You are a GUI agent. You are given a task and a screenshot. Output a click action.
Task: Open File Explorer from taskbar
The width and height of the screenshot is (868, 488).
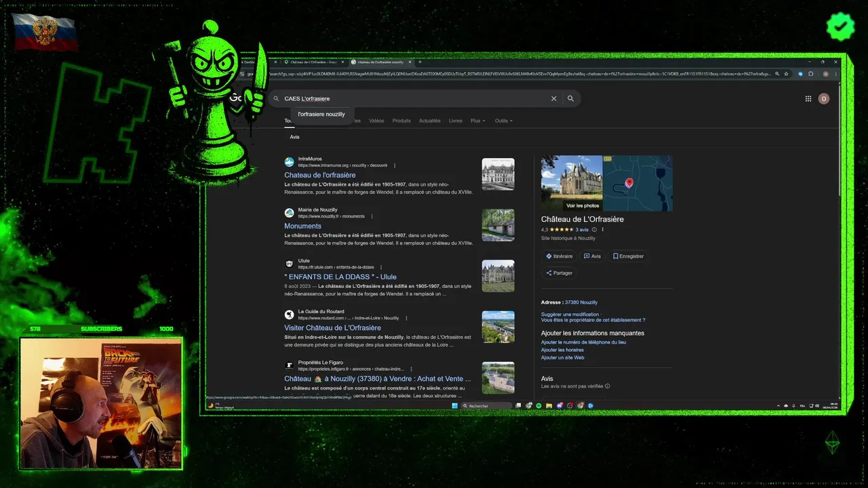[x=549, y=405]
